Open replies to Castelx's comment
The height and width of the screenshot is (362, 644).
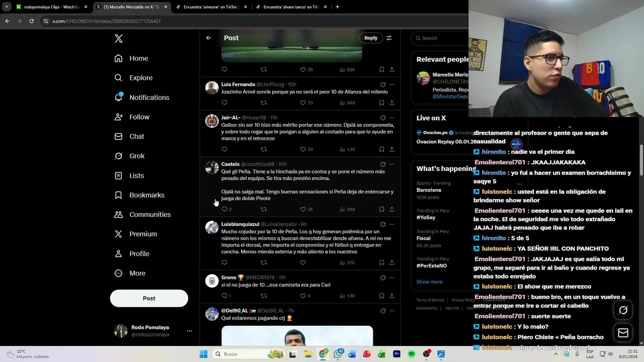(x=226, y=209)
